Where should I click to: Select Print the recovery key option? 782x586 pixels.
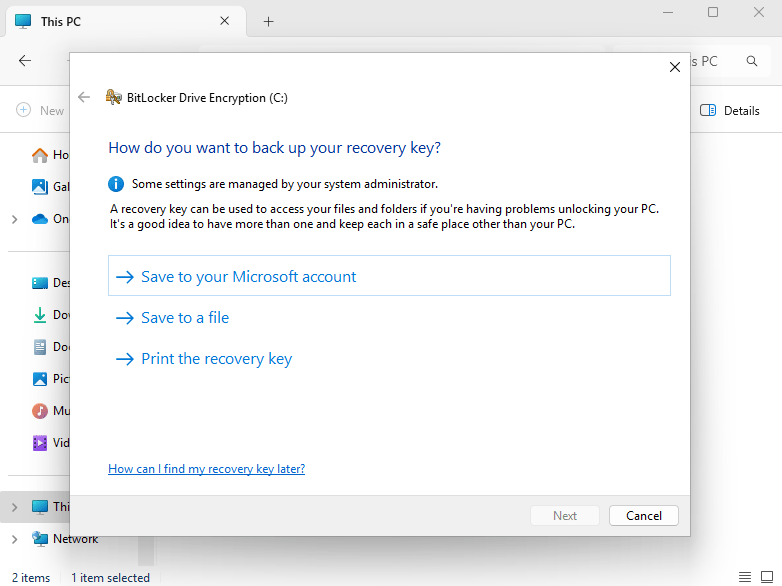pos(216,359)
